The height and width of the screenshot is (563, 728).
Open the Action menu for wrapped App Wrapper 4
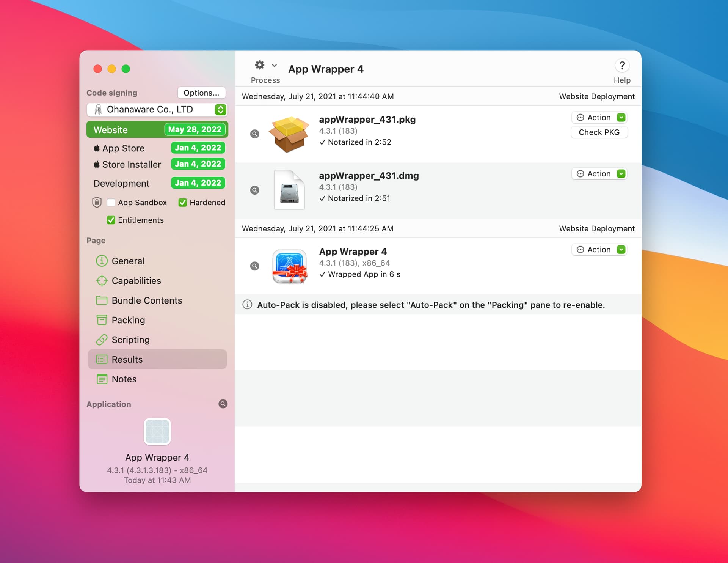(x=599, y=250)
